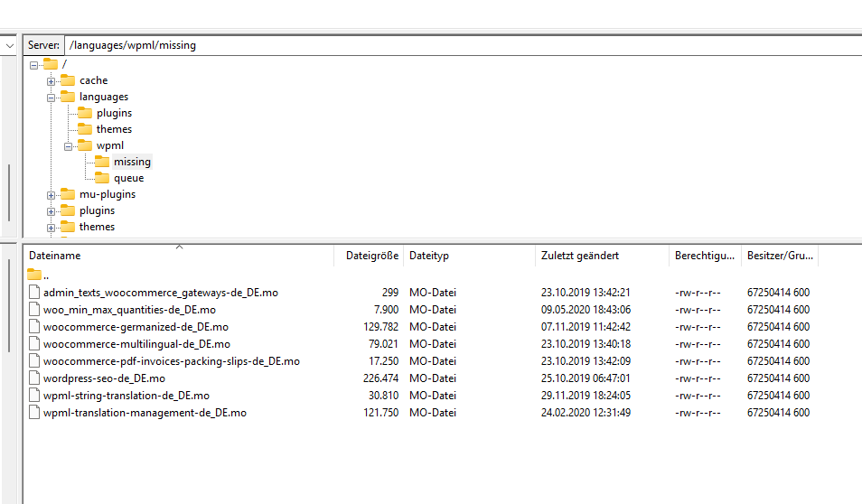Sort by Dateiname column header

[178, 256]
